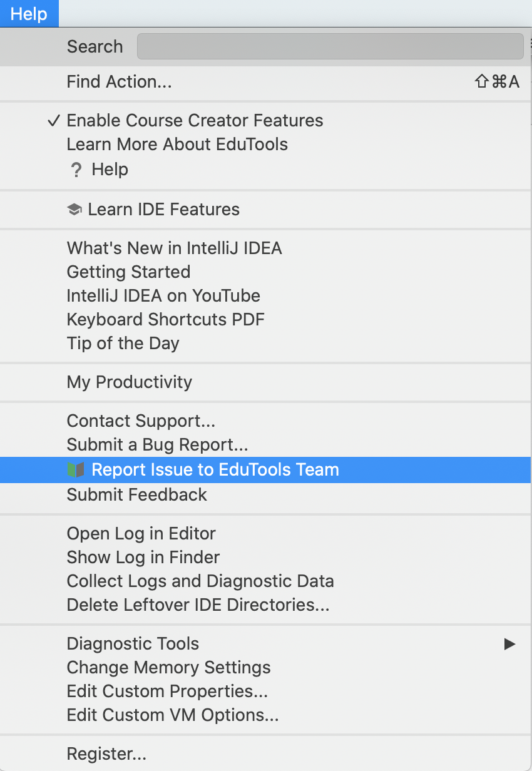This screenshot has height=771, width=532.
Task: Click the Help menu in the menu bar
Action: [29, 13]
